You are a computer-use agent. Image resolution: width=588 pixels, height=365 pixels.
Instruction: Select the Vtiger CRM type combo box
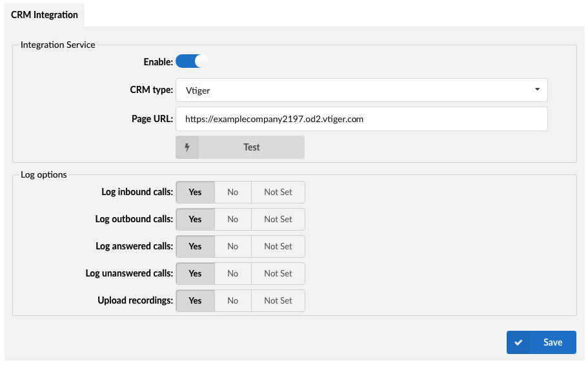tap(361, 90)
